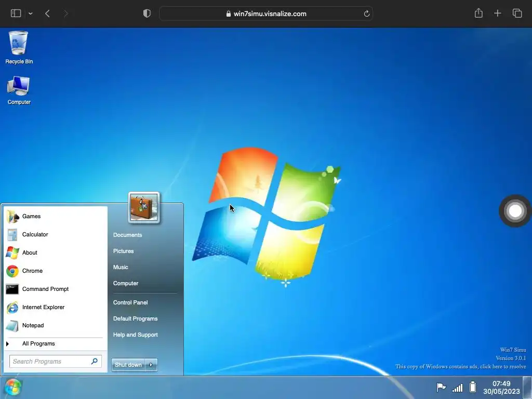Click the win7simu.visnalize.com address bar

tap(266, 14)
